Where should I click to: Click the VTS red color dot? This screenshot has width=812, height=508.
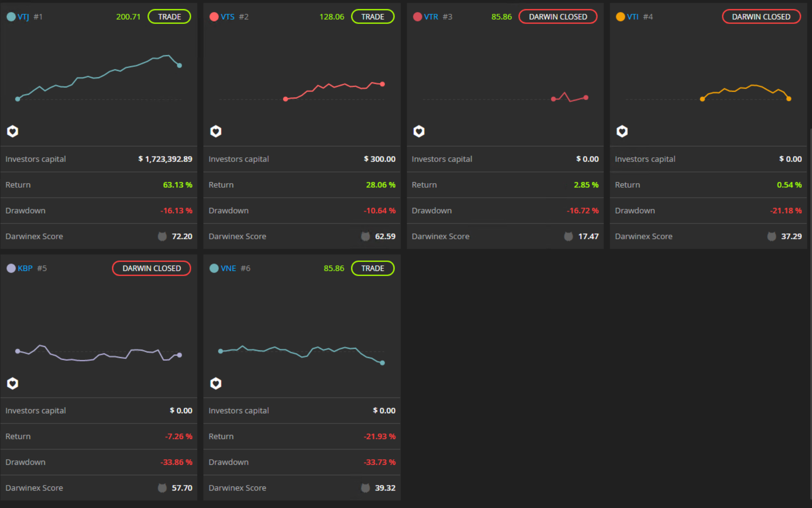click(214, 17)
